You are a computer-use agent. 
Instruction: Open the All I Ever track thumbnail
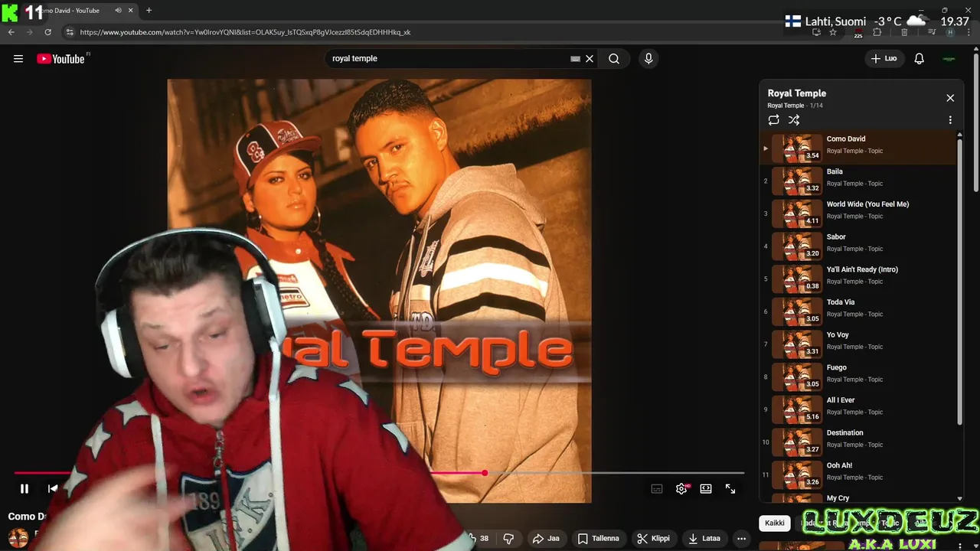(x=797, y=409)
